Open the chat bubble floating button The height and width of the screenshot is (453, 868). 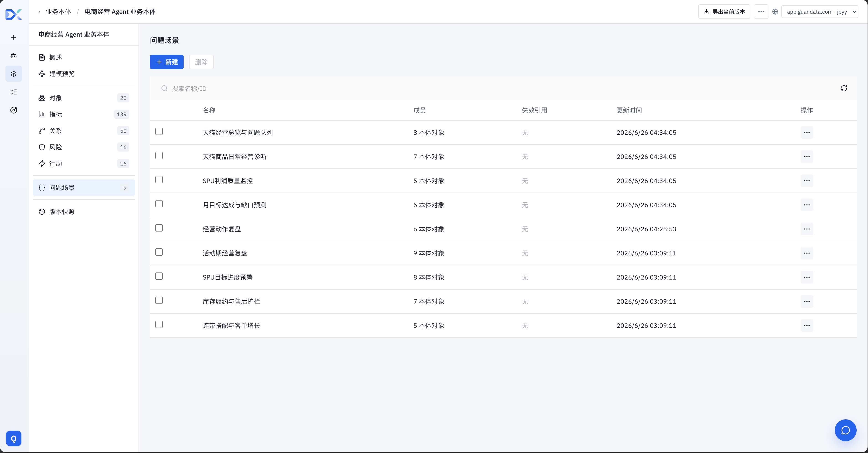pyautogui.click(x=845, y=430)
